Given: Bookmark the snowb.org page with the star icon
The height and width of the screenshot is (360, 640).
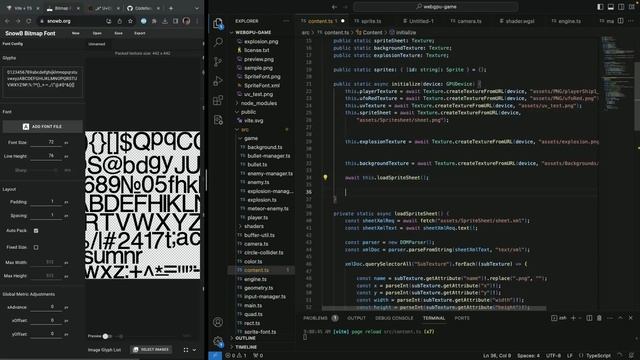Looking at the screenshot, I should 130,21.
